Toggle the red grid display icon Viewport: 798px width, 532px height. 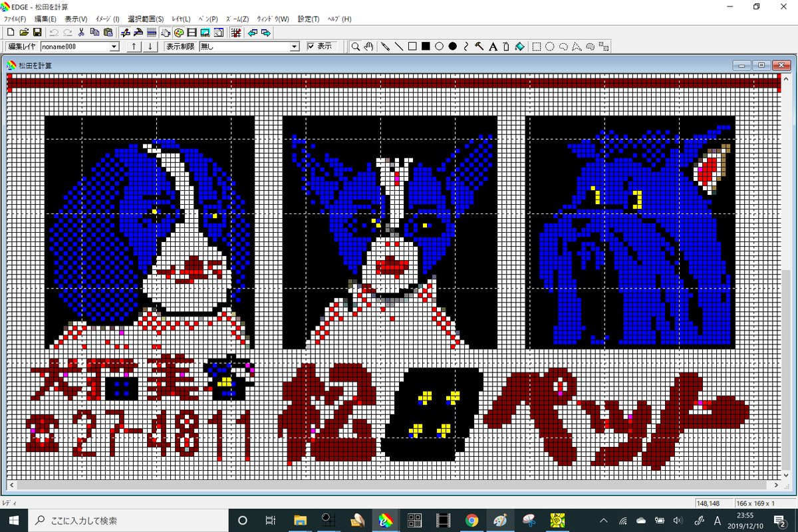(235, 32)
